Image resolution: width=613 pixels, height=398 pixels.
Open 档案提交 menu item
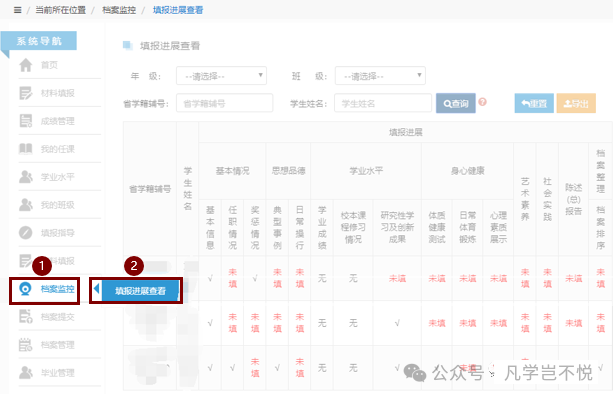57,317
